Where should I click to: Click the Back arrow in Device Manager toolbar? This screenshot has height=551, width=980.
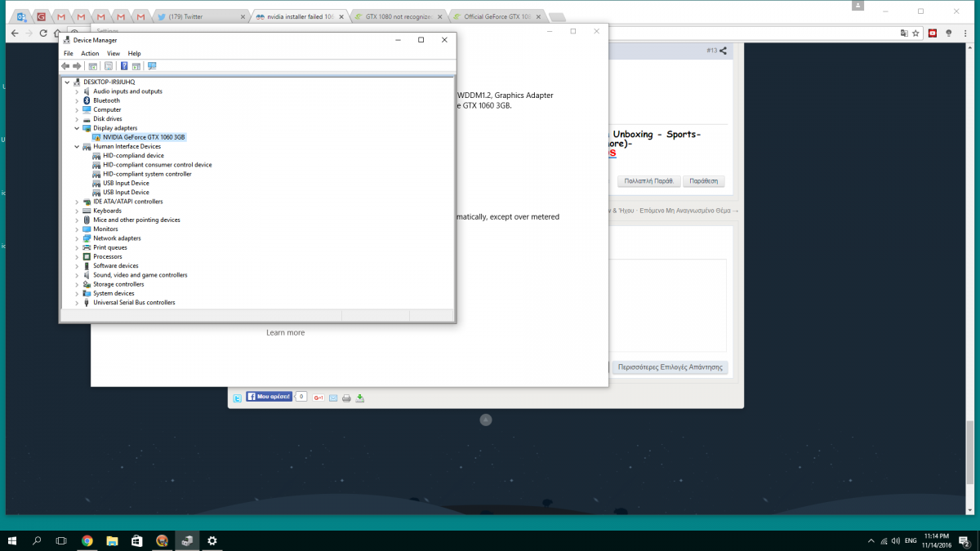(65, 66)
